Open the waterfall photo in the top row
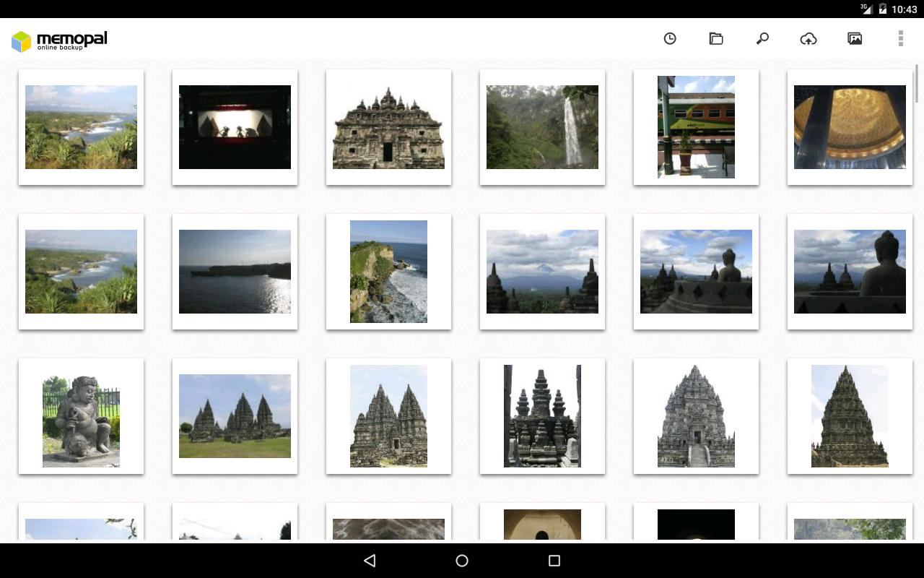 pos(542,127)
